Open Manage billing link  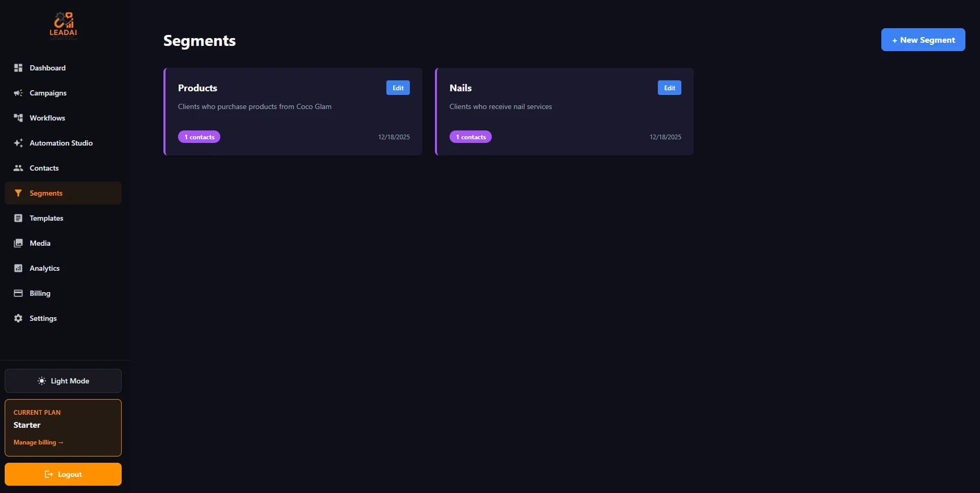[x=38, y=442]
